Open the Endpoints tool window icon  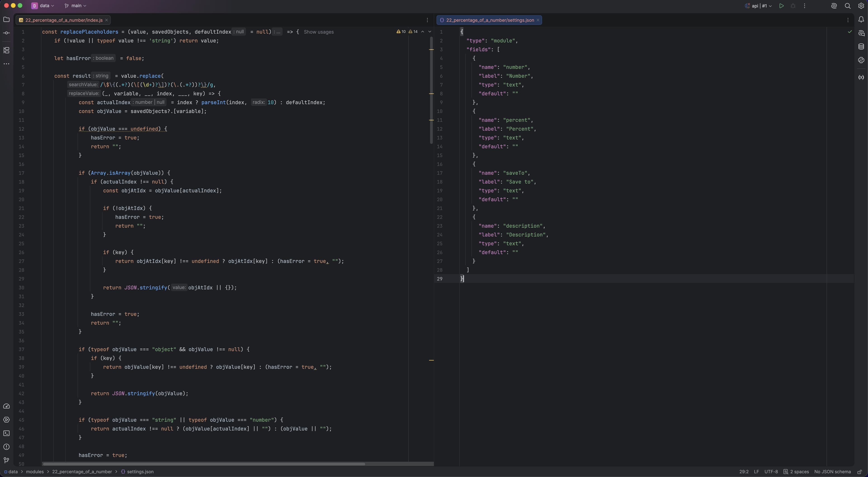(x=861, y=77)
